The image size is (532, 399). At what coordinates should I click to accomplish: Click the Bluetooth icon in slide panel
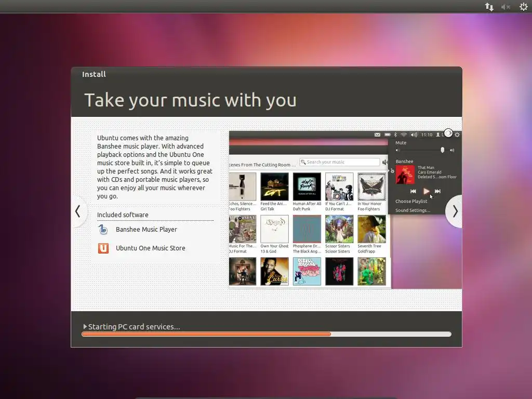pos(395,135)
